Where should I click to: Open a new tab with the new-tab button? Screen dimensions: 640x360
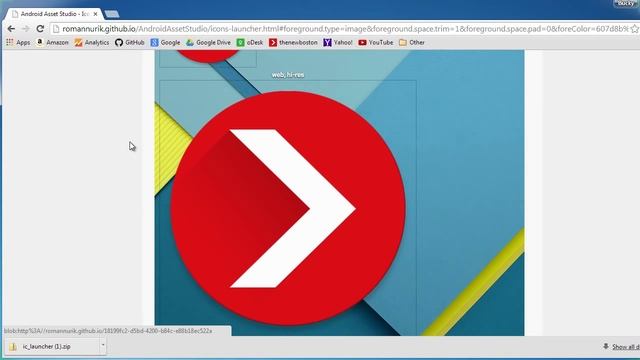(x=112, y=14)
